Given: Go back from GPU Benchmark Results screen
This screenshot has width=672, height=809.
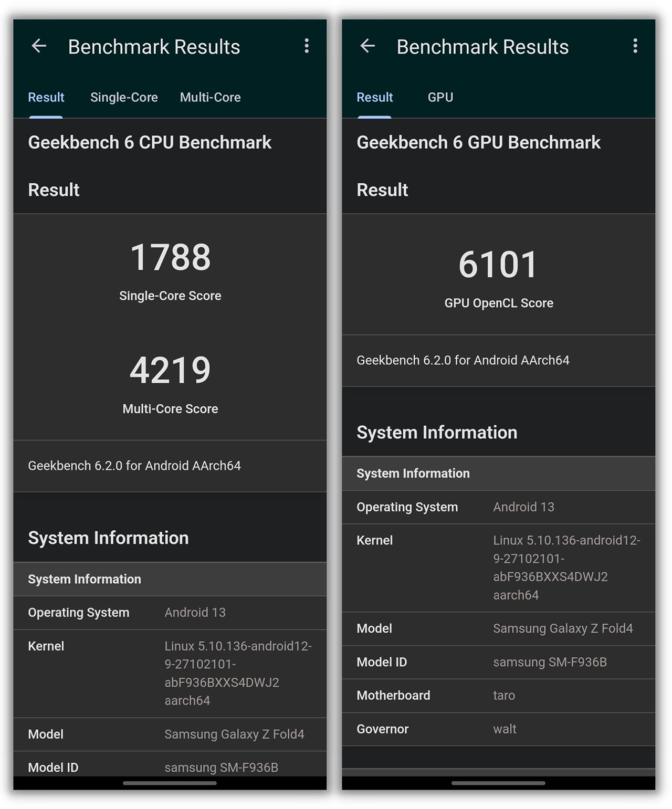Looking at the screenshot, I should pyautogui.click(x=367, y=46).
